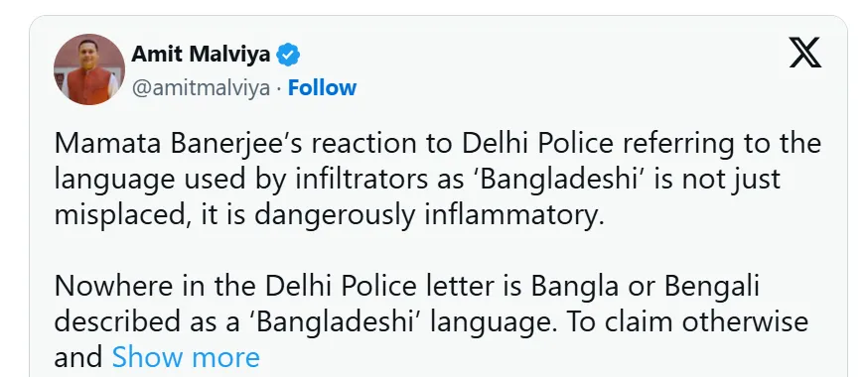Follow Amit Malviya using the Follow link
Viewport: 868px width, 377px height.
(x=322, y=88)
